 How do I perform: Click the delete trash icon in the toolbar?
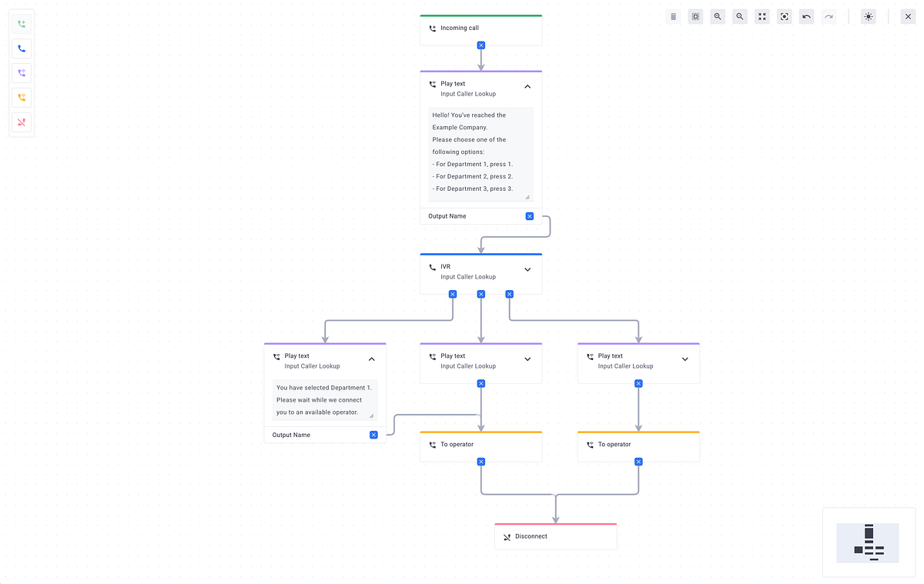[673, 16]
